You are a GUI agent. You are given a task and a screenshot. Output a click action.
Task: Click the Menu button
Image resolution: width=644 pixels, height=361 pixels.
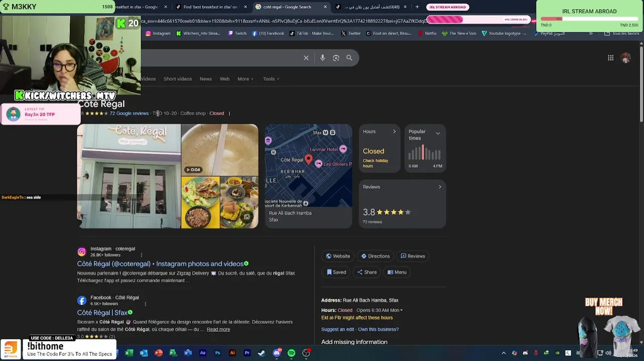397,272
